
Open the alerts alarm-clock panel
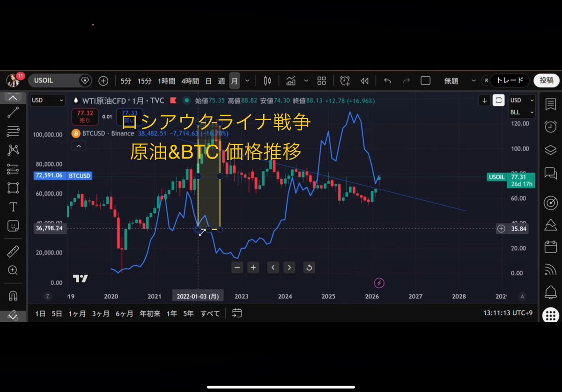(550, 126)
